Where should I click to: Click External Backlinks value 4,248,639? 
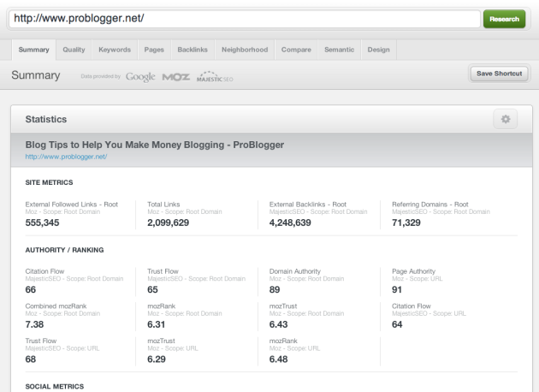(x=290, y=223)
